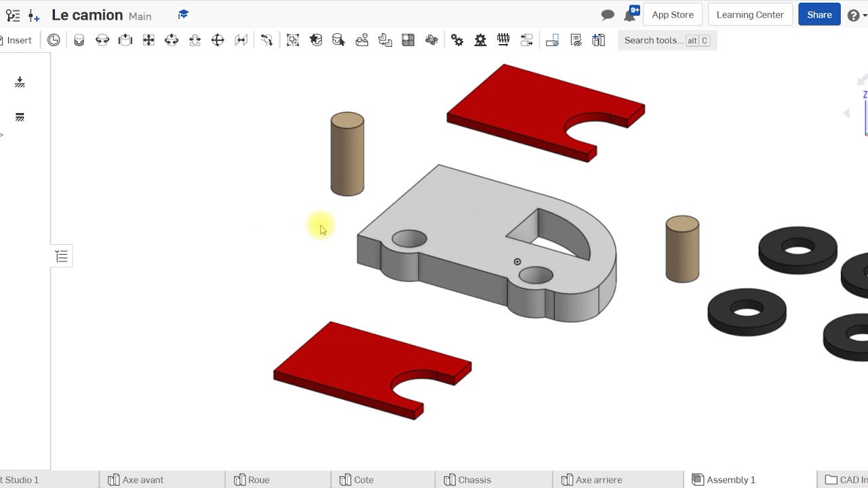Select the Group tool with dashed square
This screenshot has width=868, height=488.
pos(293,40)
